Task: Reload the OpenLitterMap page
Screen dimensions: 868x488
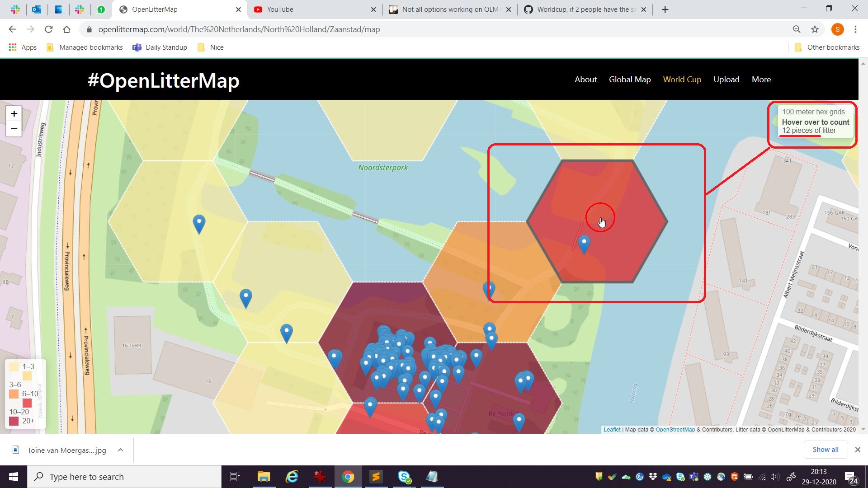Action: [49, 29]
